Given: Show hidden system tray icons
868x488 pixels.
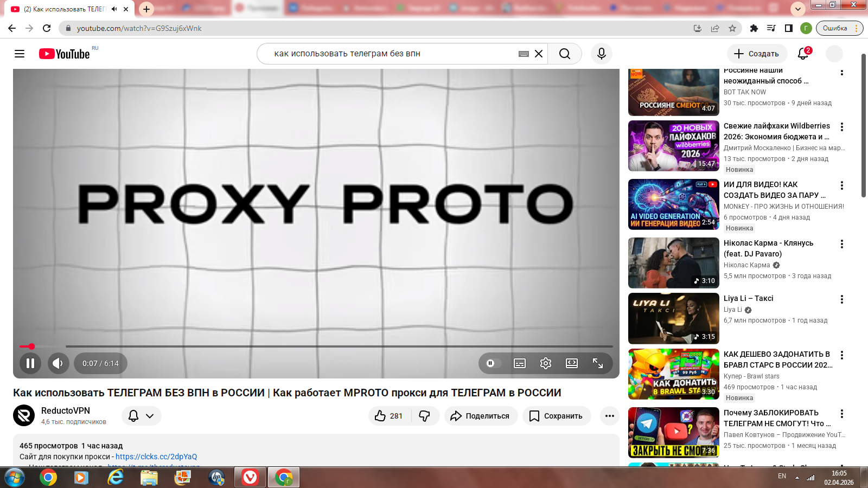Looking at the screenshot, I should click(797, 478).
